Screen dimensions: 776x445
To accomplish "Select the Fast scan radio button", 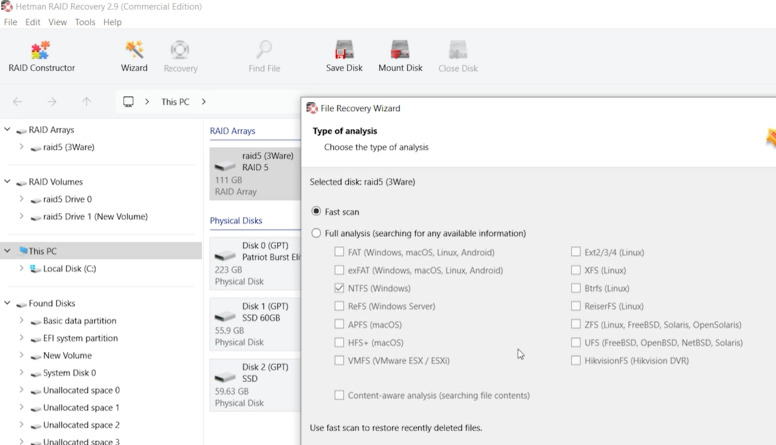I will 316,211.
